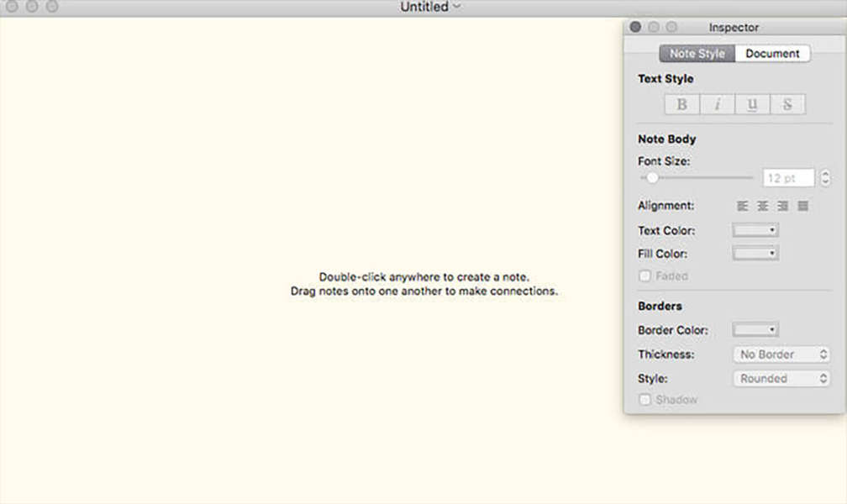Click the Inspector panel title bar
This screenshot has height=504, width=847.
tap(734, 27)
